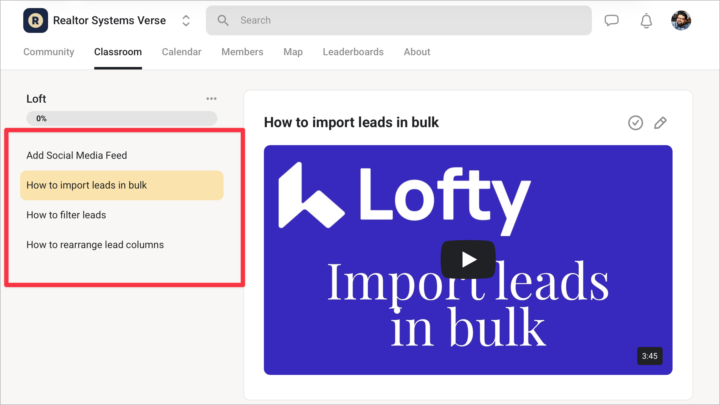This screenshot has height=405, width=720.
Task: Click the lesson heading How to import leads in bulk
Action: pyautogui.click(x=351, y=123)
